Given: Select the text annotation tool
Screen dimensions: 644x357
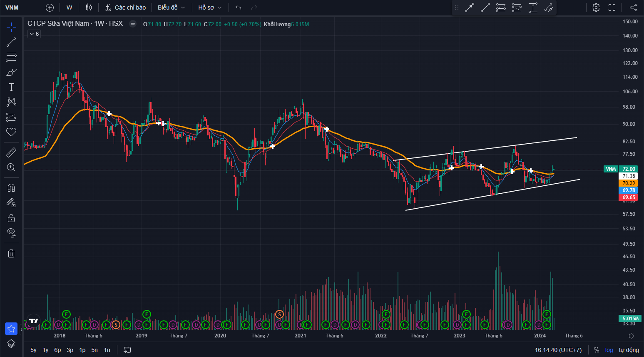Looking at the screenshot, I should [x=11, y=87].
